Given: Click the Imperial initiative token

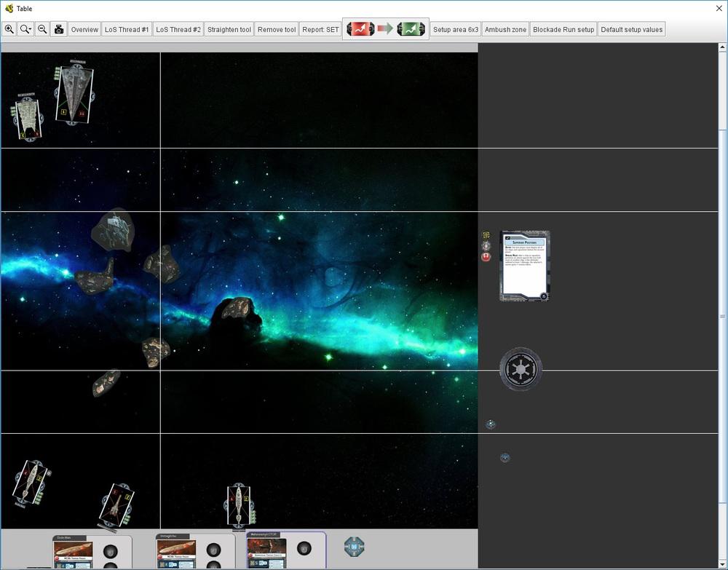Looking at the screenshot, I should 521,369.
